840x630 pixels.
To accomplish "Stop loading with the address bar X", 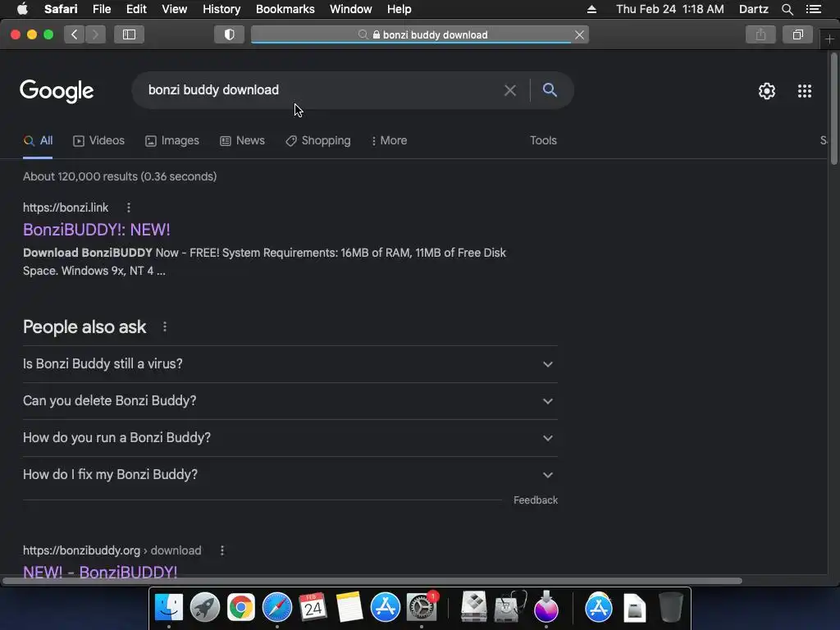I will tap(579, 34).
